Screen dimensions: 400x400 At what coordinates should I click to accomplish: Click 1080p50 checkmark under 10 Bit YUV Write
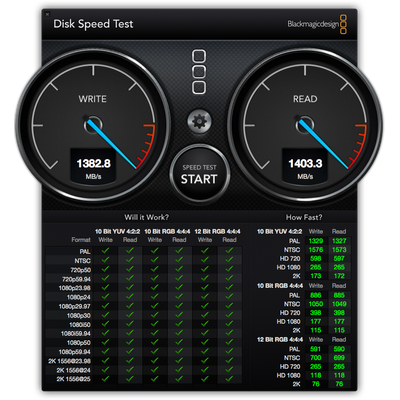(x=105, y=342)
